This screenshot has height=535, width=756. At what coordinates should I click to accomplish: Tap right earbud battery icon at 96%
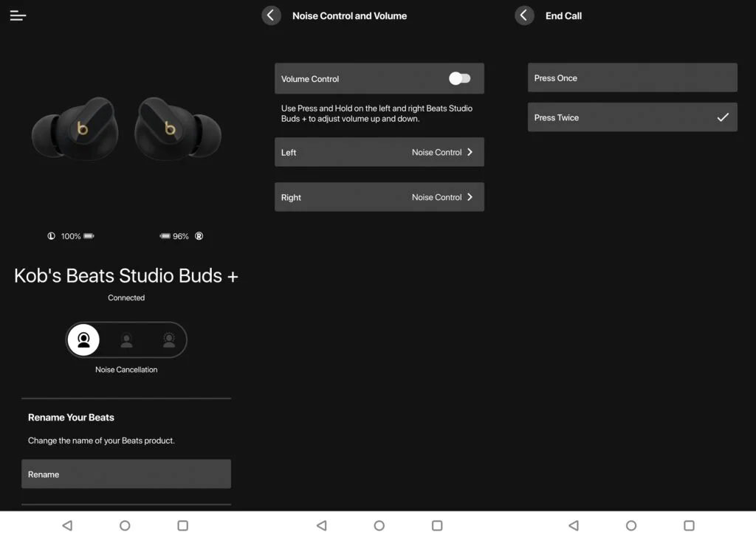pos(165,236)
